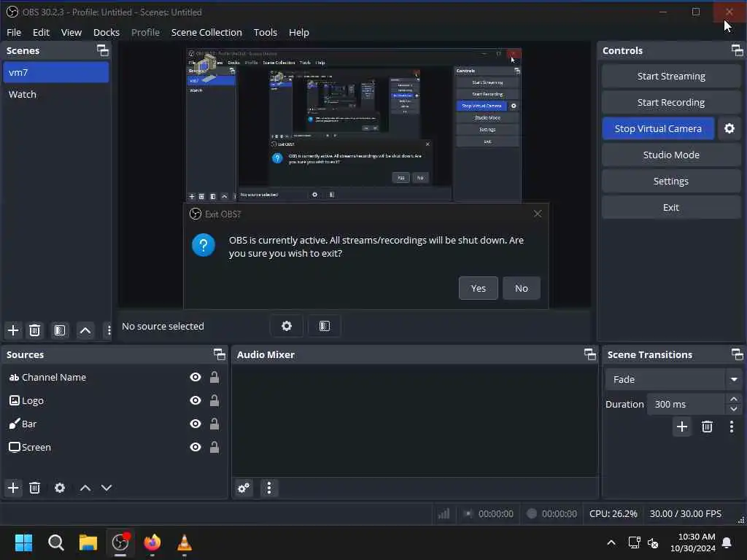Image resolution: width=747 pixels, height=560 pixels.
Task: Hide the Screen source
Action: tap(196, 447)
